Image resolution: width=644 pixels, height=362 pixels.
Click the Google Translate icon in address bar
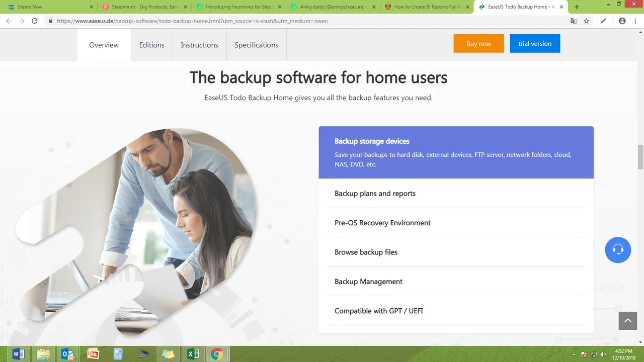(574, 21)
